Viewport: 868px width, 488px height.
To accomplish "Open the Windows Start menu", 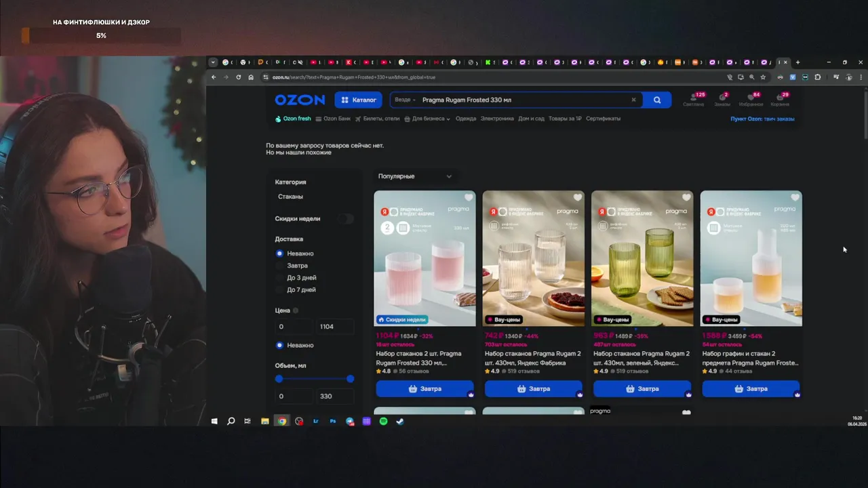I will coord(214,422).
